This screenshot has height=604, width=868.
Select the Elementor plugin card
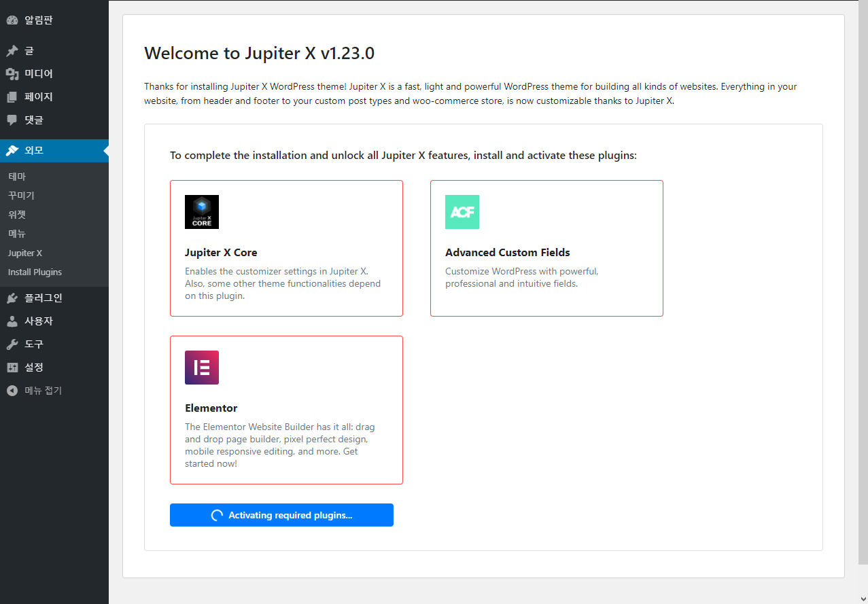click(x=286, y=410)
